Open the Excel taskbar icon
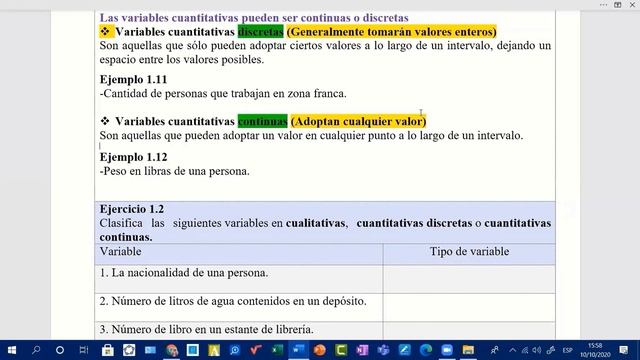This screenshot has height=360, width=640. (x=278, y=350)
